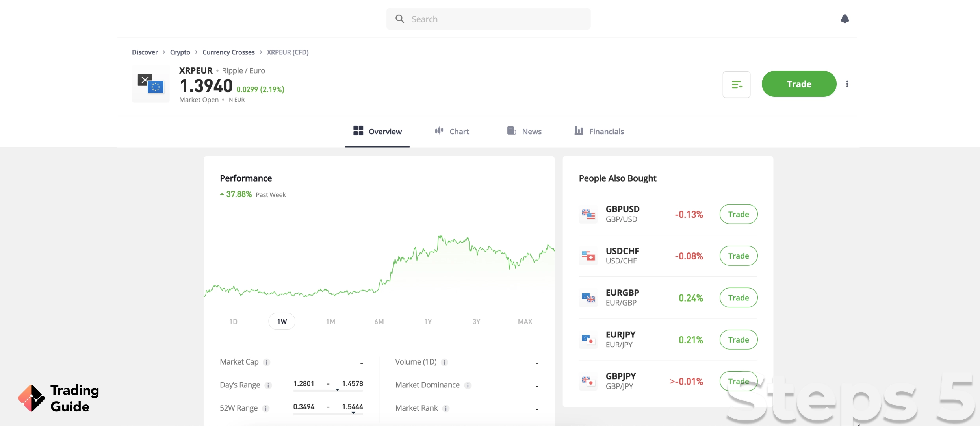Viewport: 980px width, 426px height.
Task: Go to Crypto breadcrumb
Action: [180, 52]
